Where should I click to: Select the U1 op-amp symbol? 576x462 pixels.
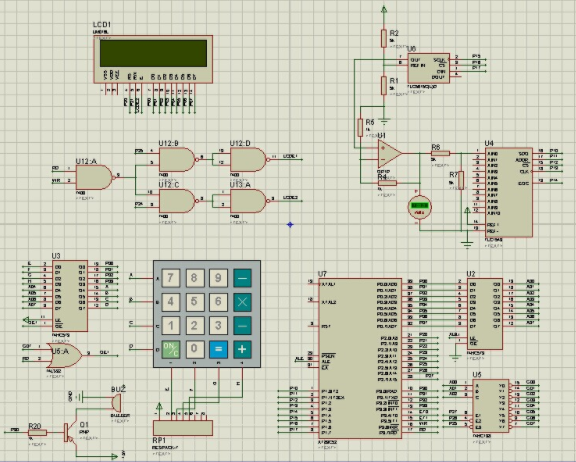(x=389, y=154)
